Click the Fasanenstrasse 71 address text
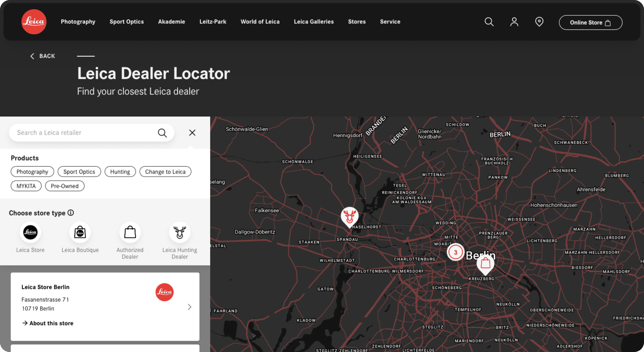Image resolution: width=644 pixels, height=352 pixels. tap(45, 300)
